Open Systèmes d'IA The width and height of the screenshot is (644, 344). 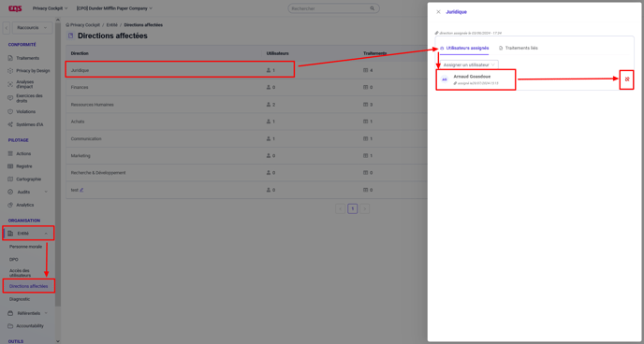(30, 124)
